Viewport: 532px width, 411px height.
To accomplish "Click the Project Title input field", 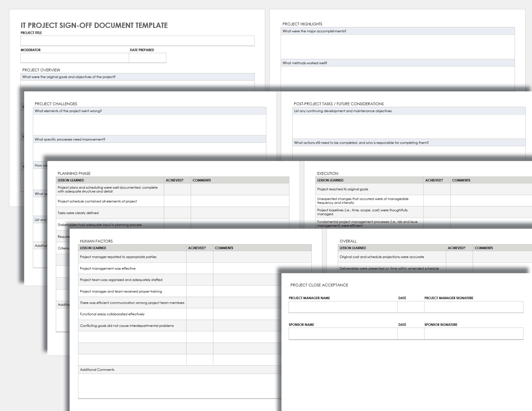I will click(137, 41).
